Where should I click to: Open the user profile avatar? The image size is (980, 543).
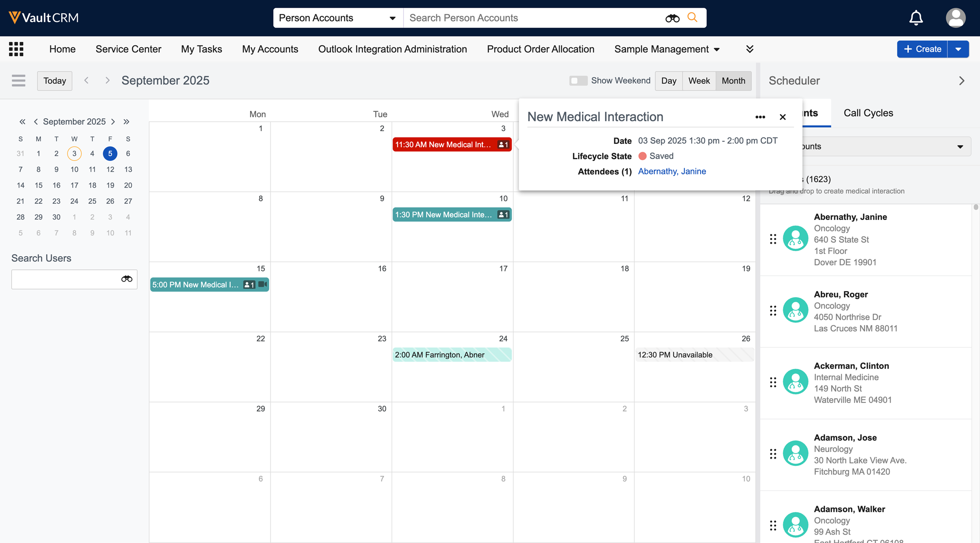pyautogui.click(x=955, y=18)
